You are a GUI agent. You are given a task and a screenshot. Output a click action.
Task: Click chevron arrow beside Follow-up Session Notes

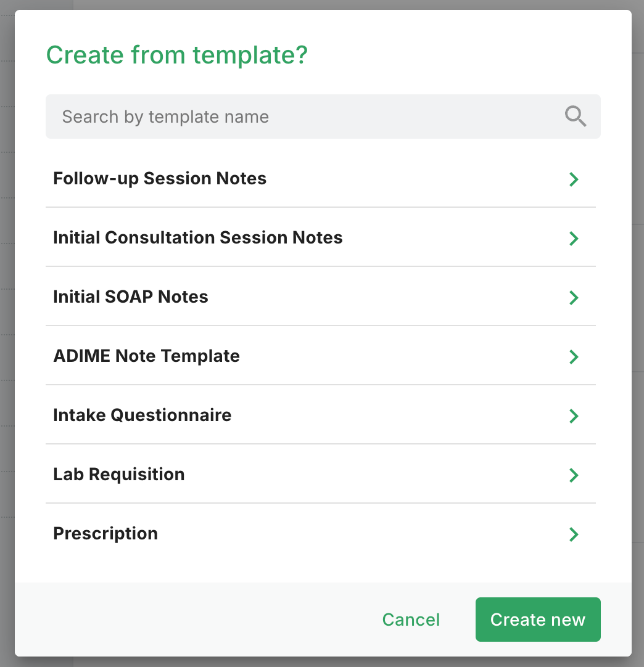click(574, 179)
